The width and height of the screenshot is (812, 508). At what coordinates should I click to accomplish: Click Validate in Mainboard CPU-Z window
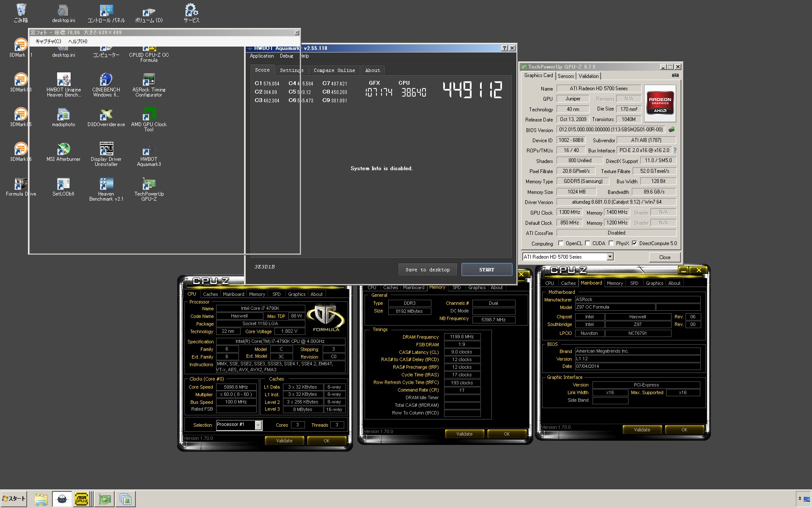click(x=642, y=430)
